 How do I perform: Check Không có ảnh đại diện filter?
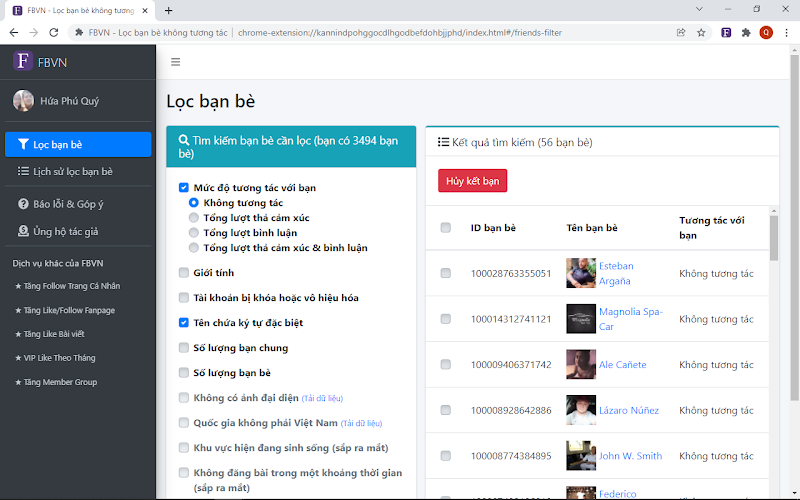tap(184, 397)
